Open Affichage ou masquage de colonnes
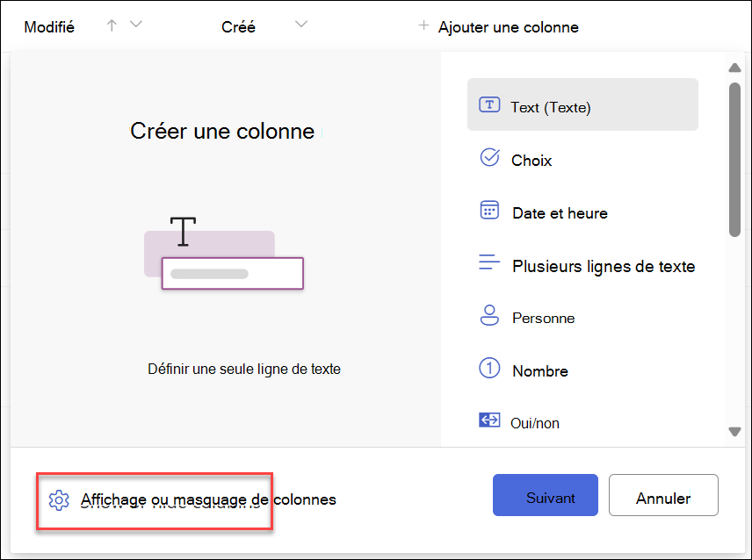The image size is (752, 560). (192, 499)
